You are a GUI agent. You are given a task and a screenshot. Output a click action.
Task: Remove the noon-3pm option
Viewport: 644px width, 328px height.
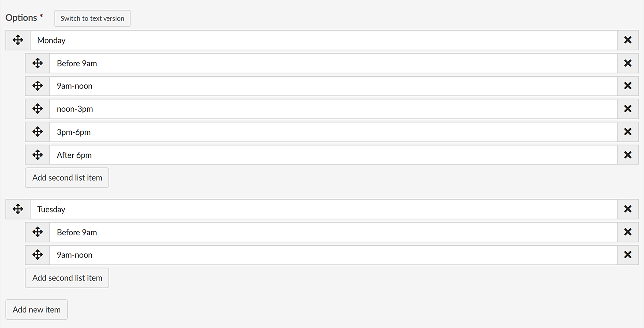[628, 109]
